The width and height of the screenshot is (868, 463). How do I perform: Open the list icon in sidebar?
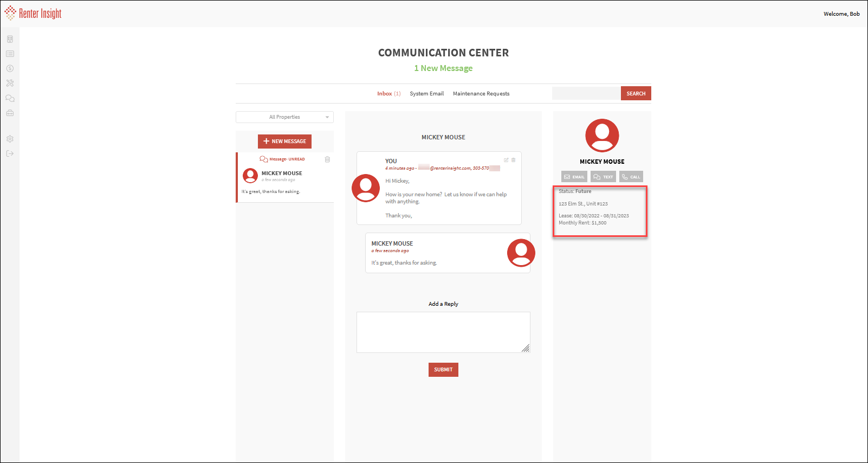10,54
